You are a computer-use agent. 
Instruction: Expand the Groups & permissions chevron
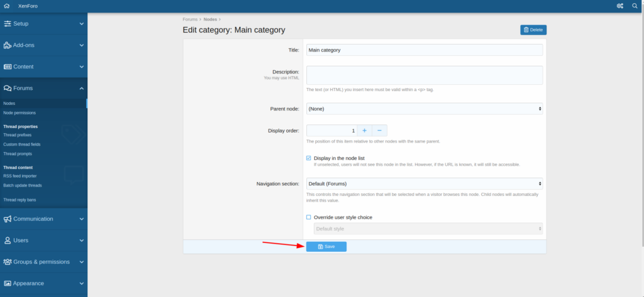point(81,262)
